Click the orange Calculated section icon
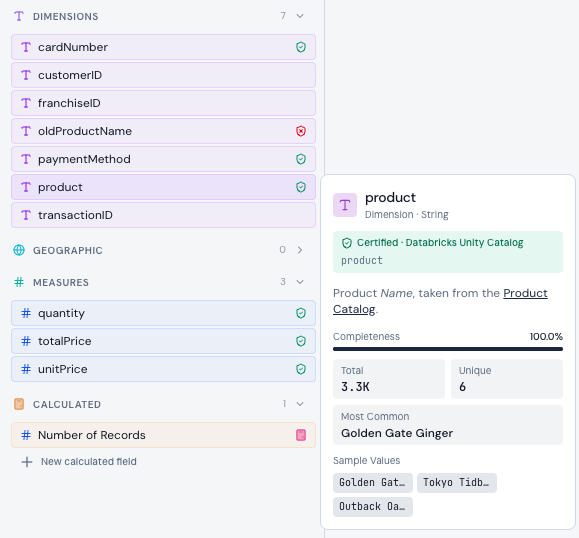Image resolution: width=579 pixels, height=538 pixels. point(19,404)
